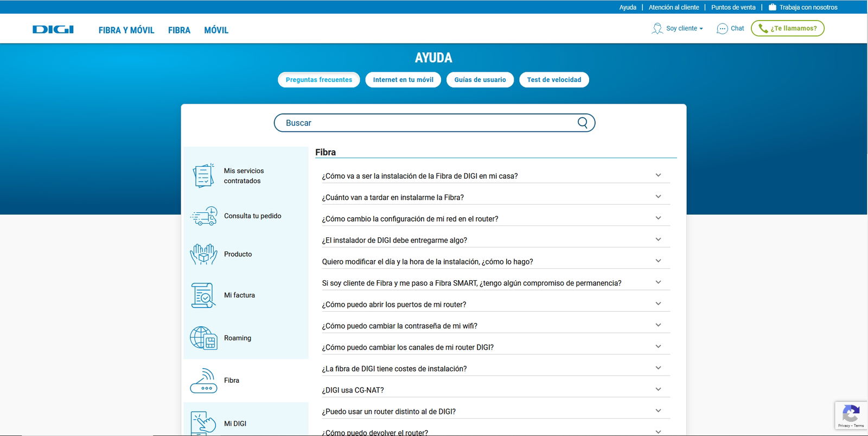Click question ¿Cómo puedo cambiar los canales
This screenshot has width=868, height=436.
408,347
